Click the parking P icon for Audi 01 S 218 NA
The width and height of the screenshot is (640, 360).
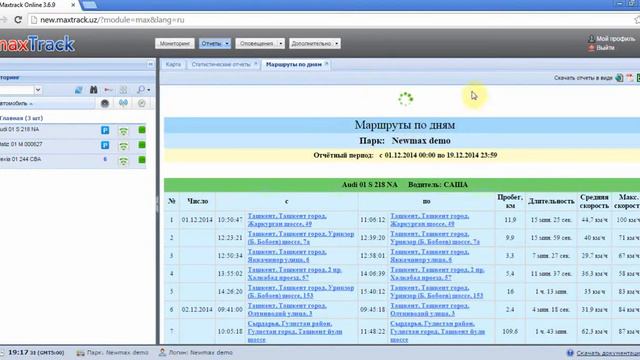[x=105, y=130]
